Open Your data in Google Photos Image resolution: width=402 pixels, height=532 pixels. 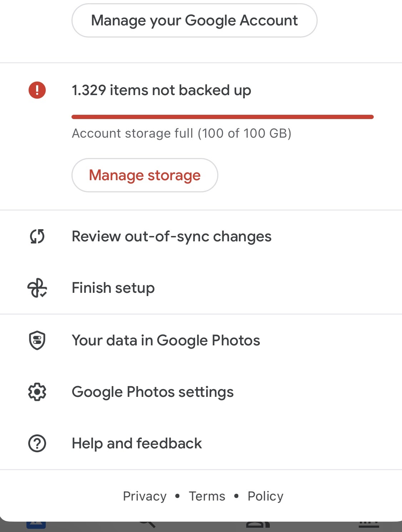(x=166, y=340)
